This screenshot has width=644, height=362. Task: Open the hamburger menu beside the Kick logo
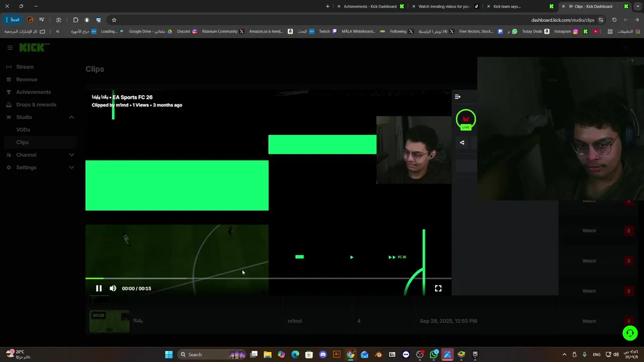[x=10, y=48]
